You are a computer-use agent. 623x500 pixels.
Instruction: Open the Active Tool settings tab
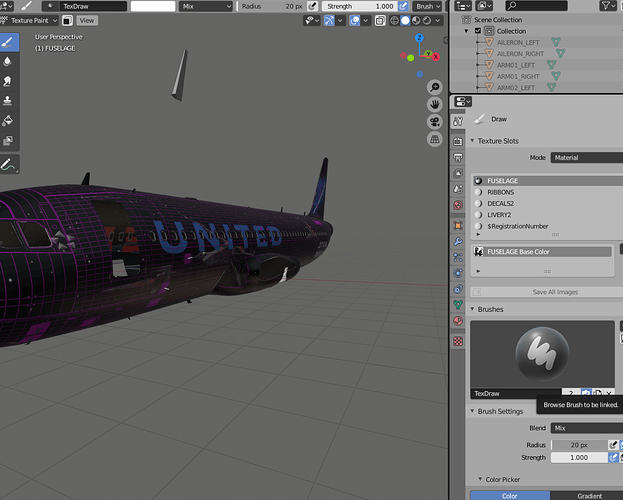(x=458, y=121)
